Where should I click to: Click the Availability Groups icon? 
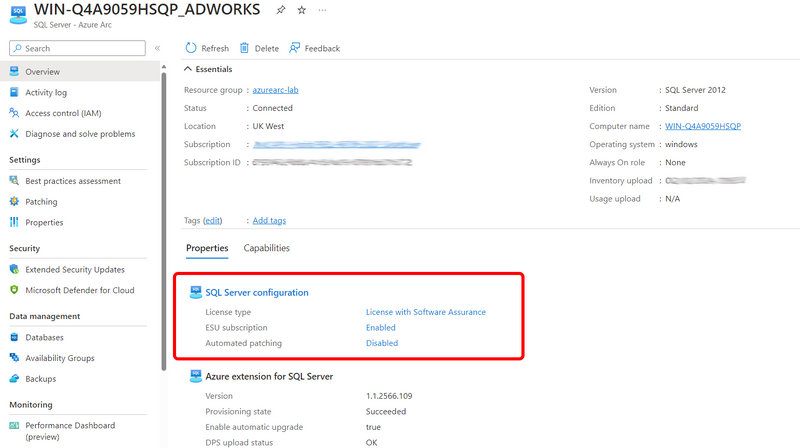tap(14, 358)
